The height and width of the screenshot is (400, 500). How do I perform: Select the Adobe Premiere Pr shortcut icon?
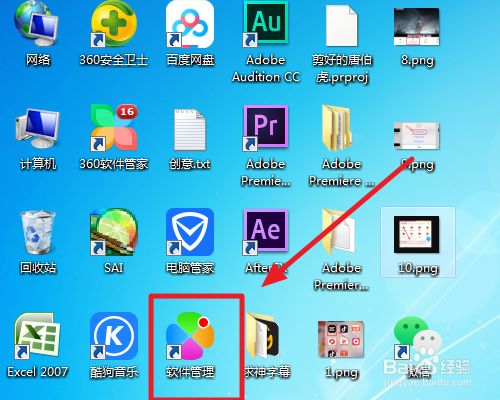pyautogui.click(x=266, y=127)
